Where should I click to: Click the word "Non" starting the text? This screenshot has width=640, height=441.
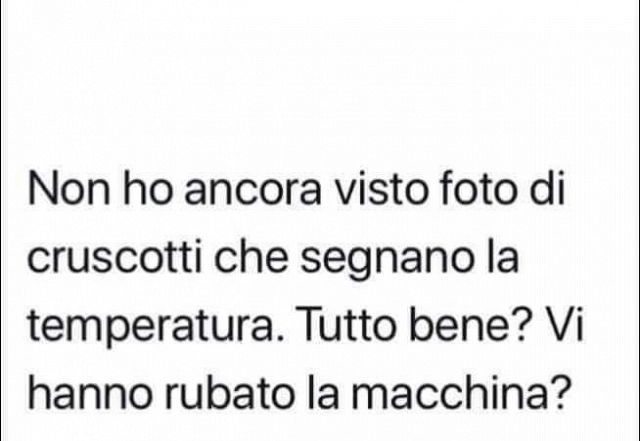pos(69,188)
